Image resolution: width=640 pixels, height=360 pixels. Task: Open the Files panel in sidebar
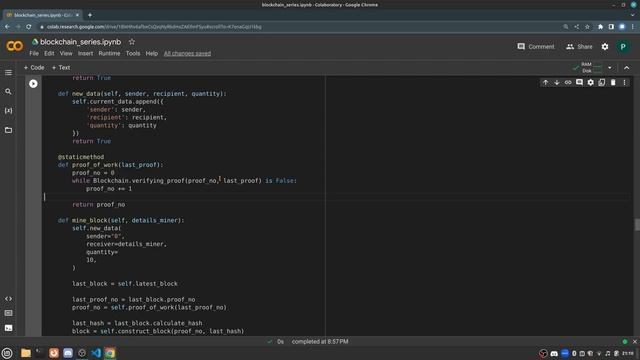pyautogui.click(x=8, y=130)
